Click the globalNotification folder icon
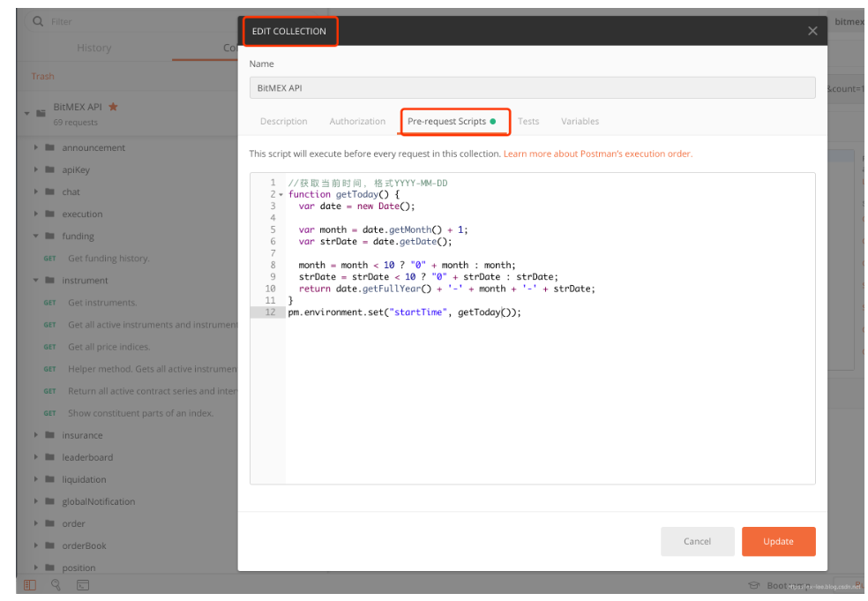 click(x=49, y=501)
